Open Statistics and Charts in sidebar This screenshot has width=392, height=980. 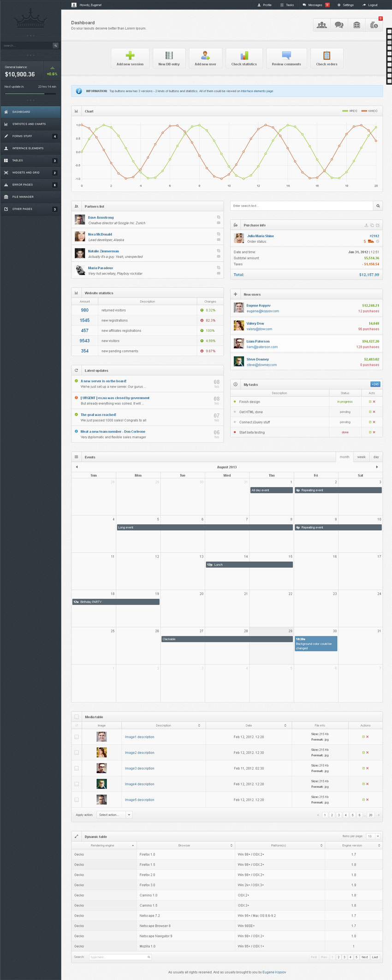pyautogui.click(x=29, y=124)
